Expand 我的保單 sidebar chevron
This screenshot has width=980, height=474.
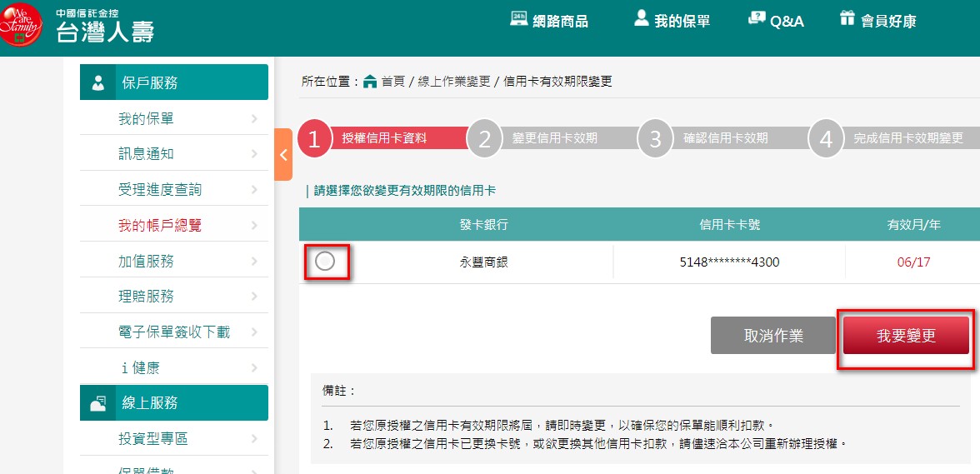pyautogui.click(x=254, y=119)
